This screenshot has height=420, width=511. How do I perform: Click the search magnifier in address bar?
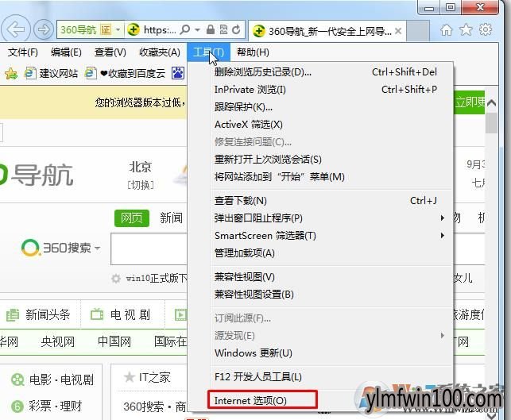point(184,30)
